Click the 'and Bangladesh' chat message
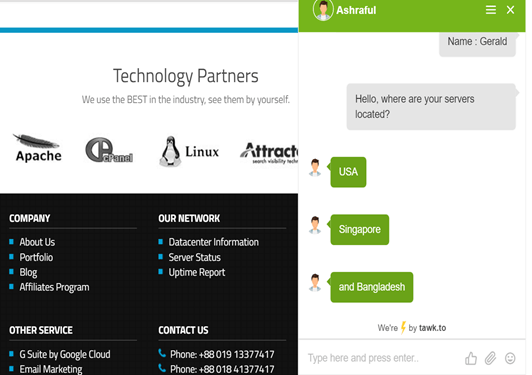Image resolution: width=532 pixels, height=375 pixels. coord(372,287)
